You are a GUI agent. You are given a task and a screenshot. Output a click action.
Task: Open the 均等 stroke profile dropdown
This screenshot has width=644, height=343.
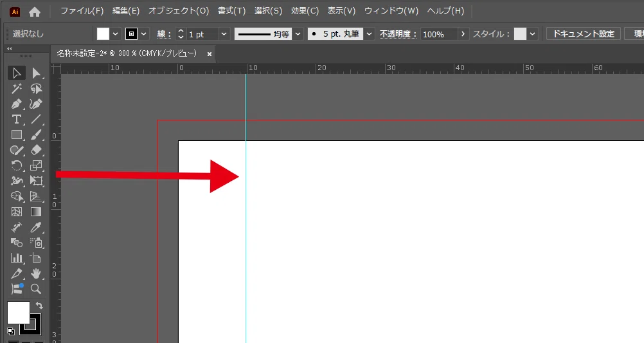[298, 34]
